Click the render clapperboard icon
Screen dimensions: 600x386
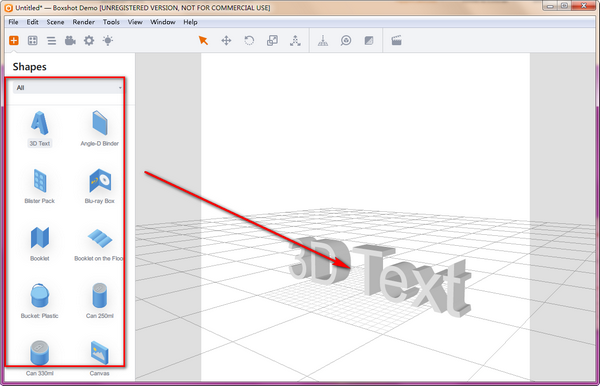pyautogui.click(x=396, y=40)
